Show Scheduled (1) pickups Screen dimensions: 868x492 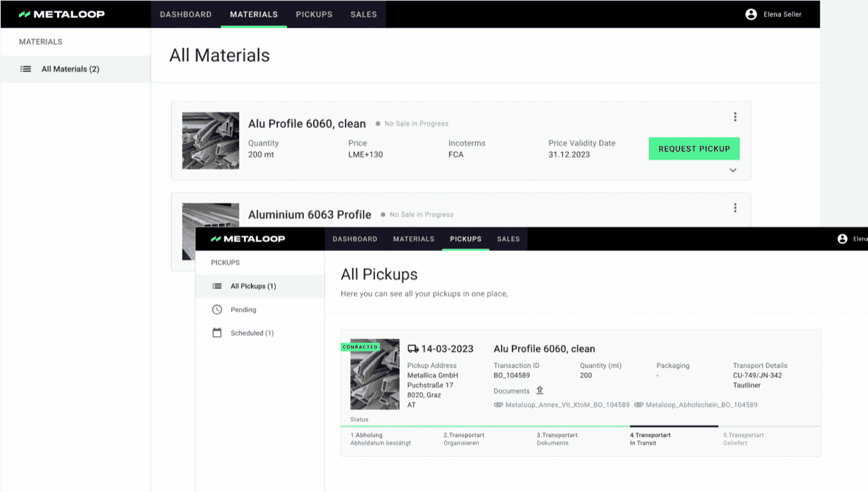pyautogui.click(x=260, y=333)
